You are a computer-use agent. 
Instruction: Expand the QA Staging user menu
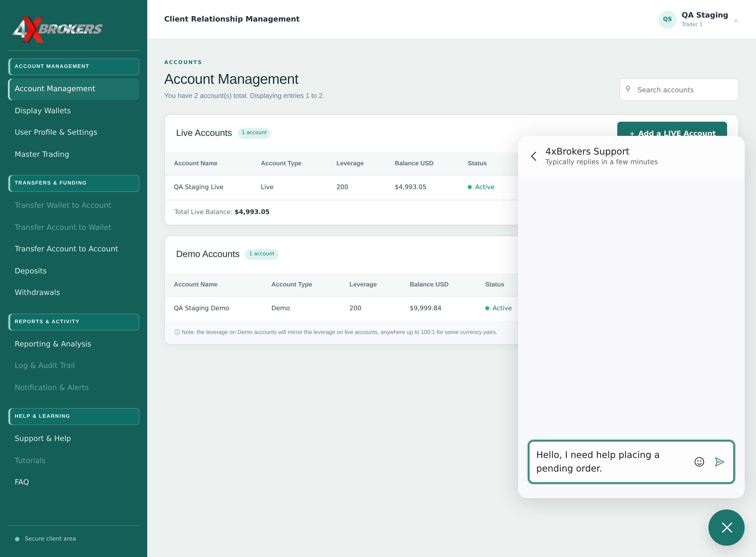[x=736, y=21]
